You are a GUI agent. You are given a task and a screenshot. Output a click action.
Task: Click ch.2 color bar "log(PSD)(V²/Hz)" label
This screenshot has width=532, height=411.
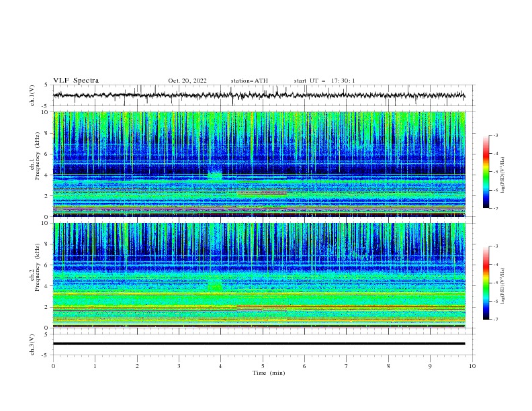[x=504, y=286]
